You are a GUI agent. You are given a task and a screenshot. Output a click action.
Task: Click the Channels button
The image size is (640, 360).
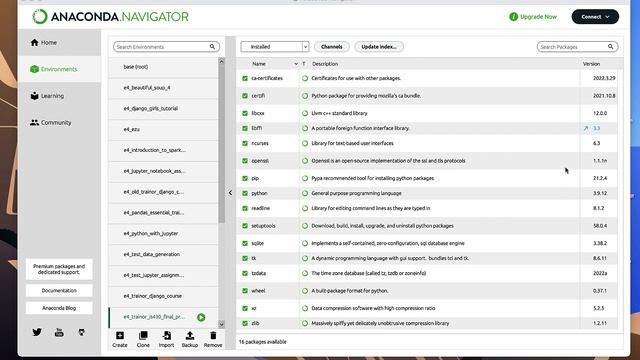331,47
